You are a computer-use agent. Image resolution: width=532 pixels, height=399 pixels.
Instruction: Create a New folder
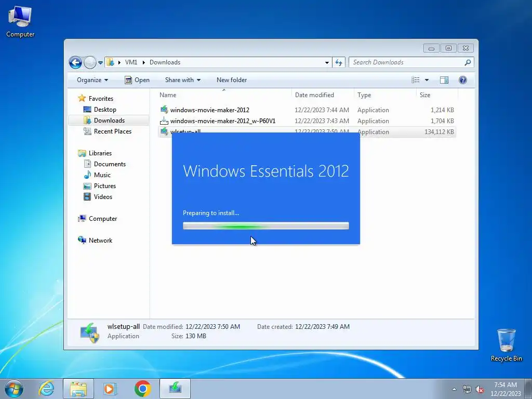(232, 79)
